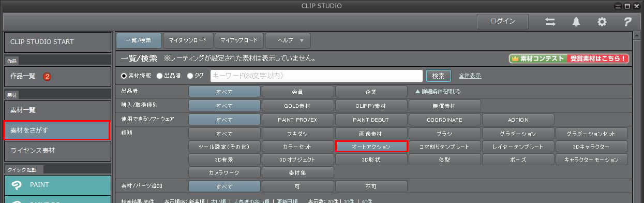Image resolution: width=644 pixels, height=203 pixels.
Task: Filter type by オートアクション
Action: click(371, 147)
